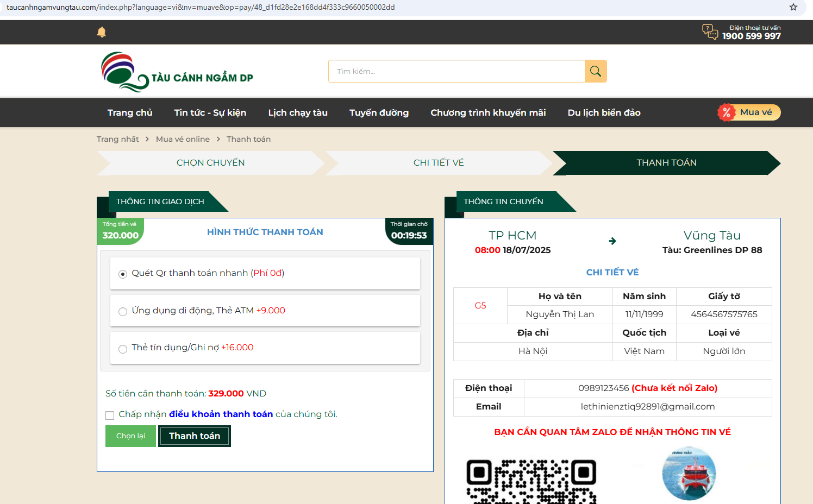Open the điều khoản thanh toán link
Screen dimensions: 813x504
point(221,414)
